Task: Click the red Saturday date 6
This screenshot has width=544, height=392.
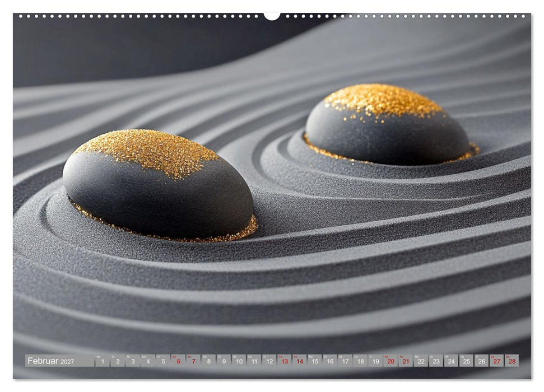Action: 178,361
